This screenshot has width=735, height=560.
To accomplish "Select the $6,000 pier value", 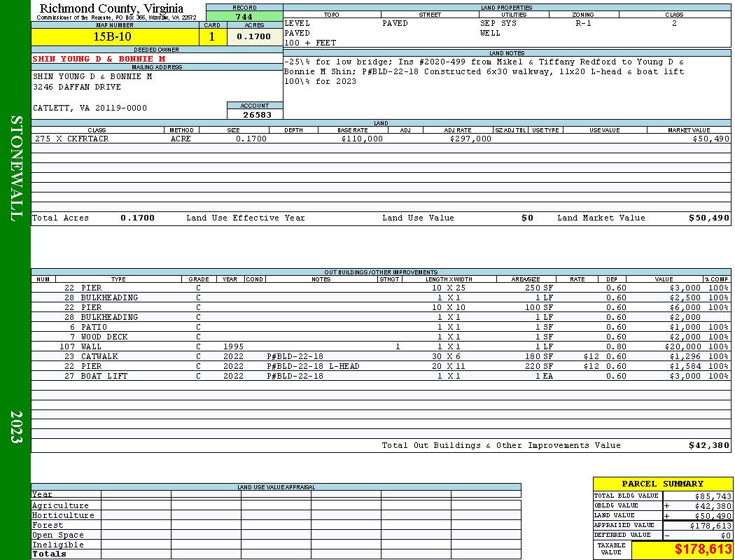I will [685, 307].
